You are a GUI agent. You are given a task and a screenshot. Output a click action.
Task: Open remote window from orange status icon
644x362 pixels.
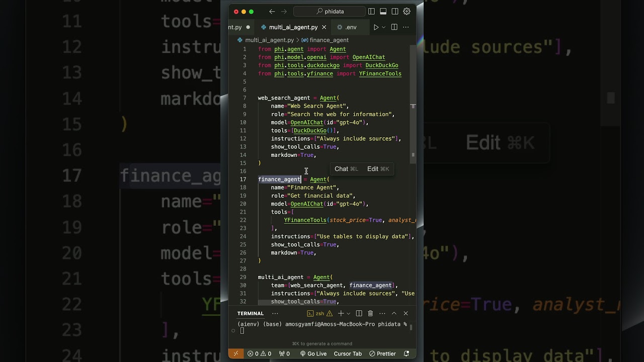[x=236, y=353]
